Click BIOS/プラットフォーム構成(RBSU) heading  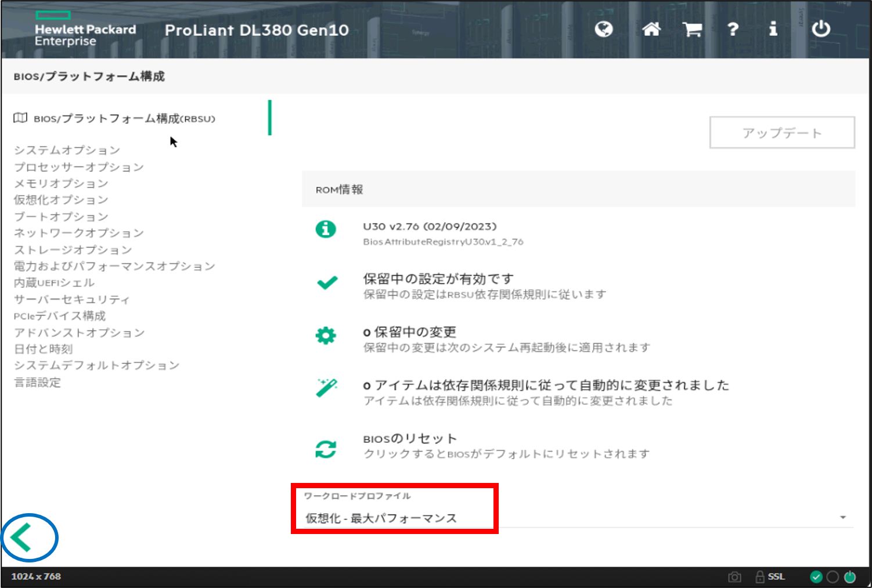124,118
